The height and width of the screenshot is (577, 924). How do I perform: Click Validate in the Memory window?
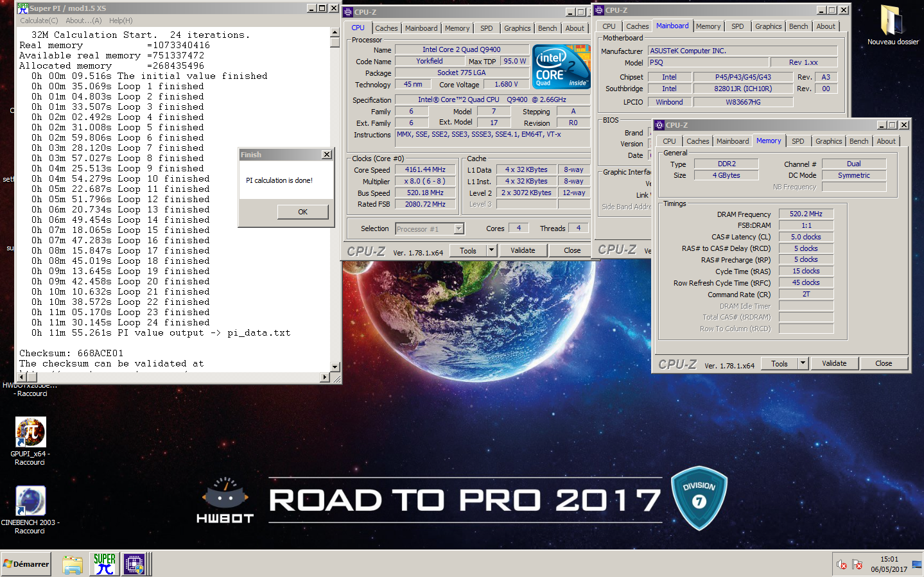pyautogui.click(x=834, y=363)
